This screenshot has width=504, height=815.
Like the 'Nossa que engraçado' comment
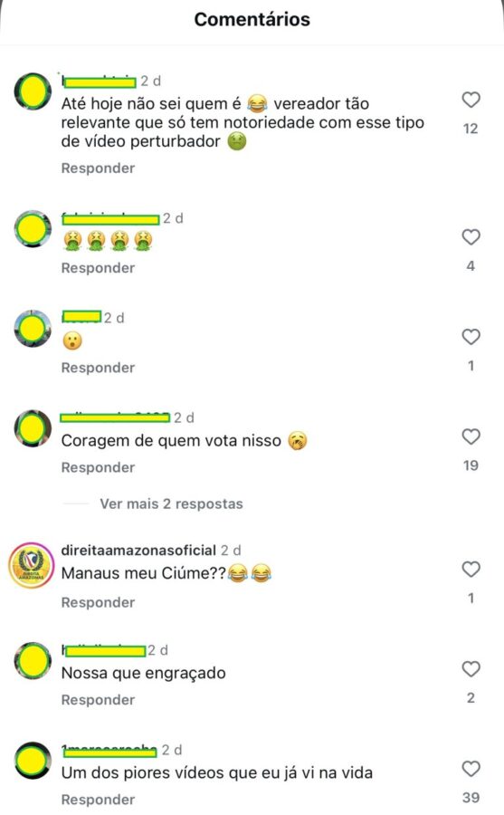pos(471,669)
